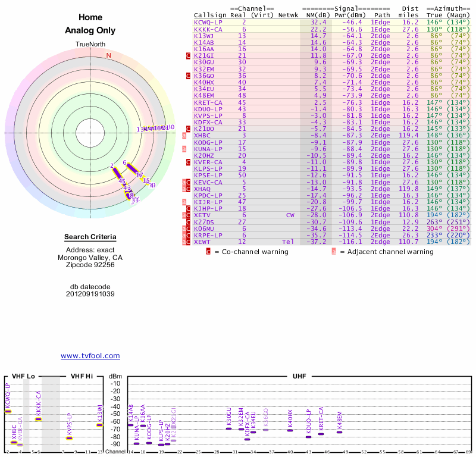Click the adjacent channel warning icon beside XHBC
476x457 pixels.
pos(184,136)
